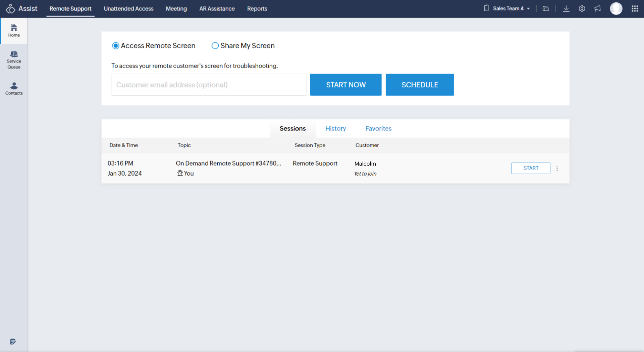
Task: Click the download icon in top bar
Action: click(x=566, y=9)
